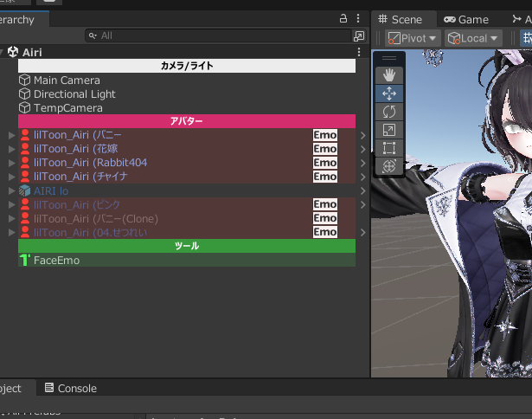Viewport: 532px width, 419px height.
Task: Click search mode icon in Hierarchy
Action: point(359,36)
